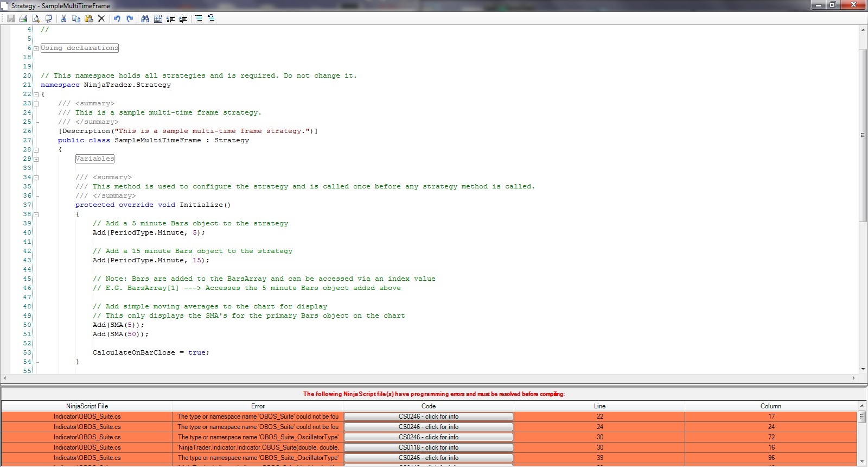Click the Column cell showing 72
Image resolution: width=868 pixels, height=467 pixels.
(x=771, y=437)
